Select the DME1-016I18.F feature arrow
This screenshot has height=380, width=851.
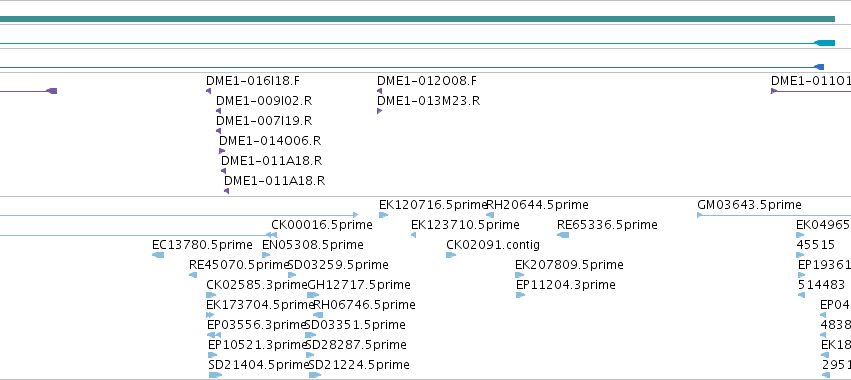point(208,91)
